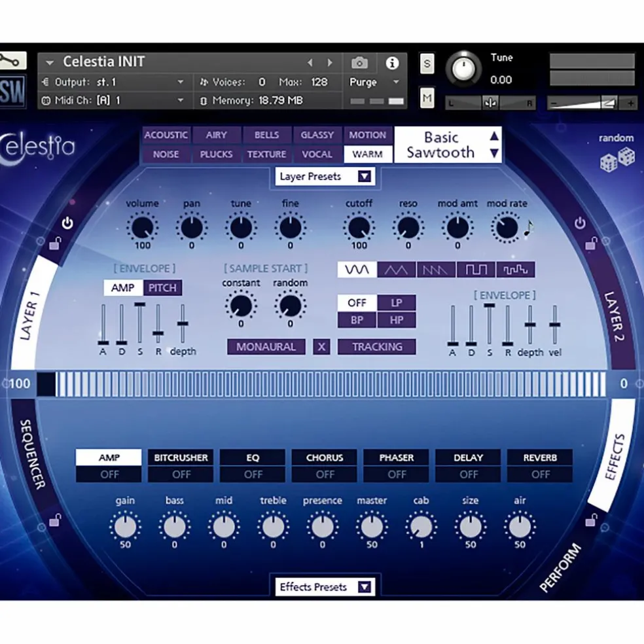Click the SW logo icon
Screen dimensions: 644x644
12,91
